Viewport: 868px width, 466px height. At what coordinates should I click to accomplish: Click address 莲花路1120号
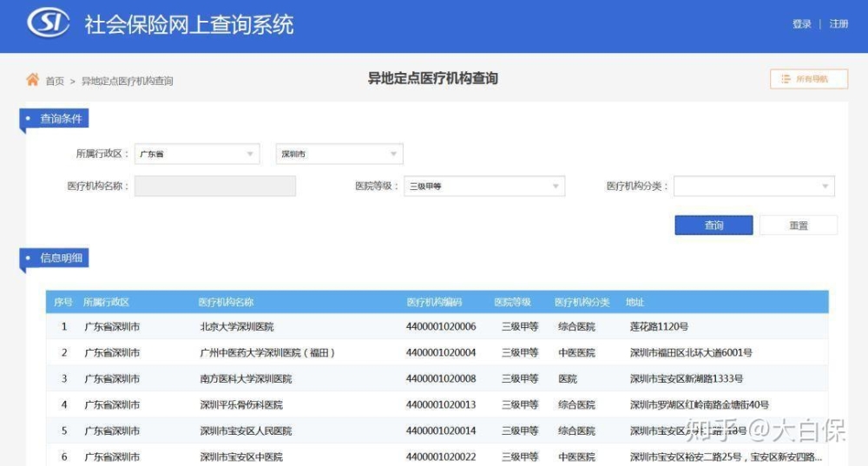coord(659,326)
